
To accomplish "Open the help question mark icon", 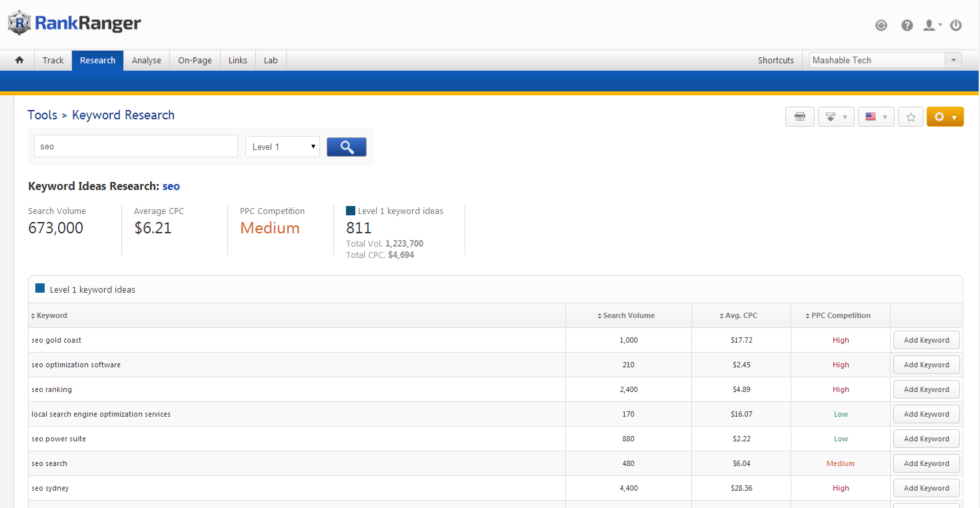I will point(907,25).
